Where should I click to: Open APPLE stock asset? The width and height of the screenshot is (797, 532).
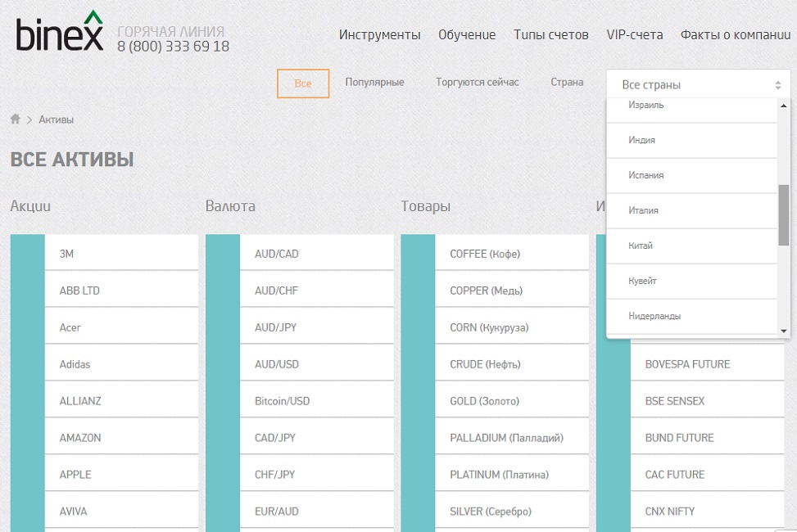pos(121,473)
